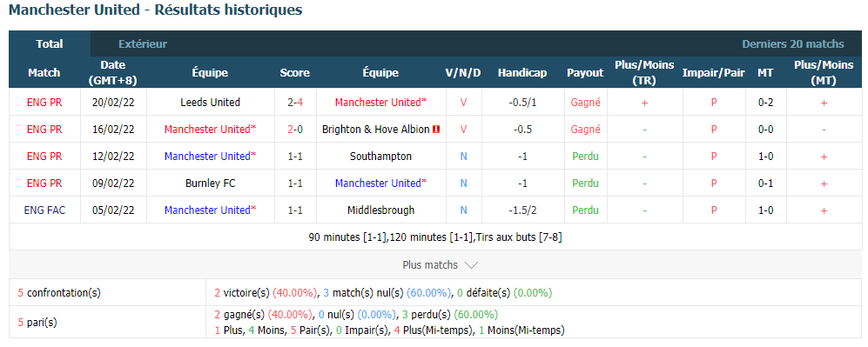The width and height of the screenshot is (868, 347).
Task: Click the Handicap column header
Action: (522, 73)
